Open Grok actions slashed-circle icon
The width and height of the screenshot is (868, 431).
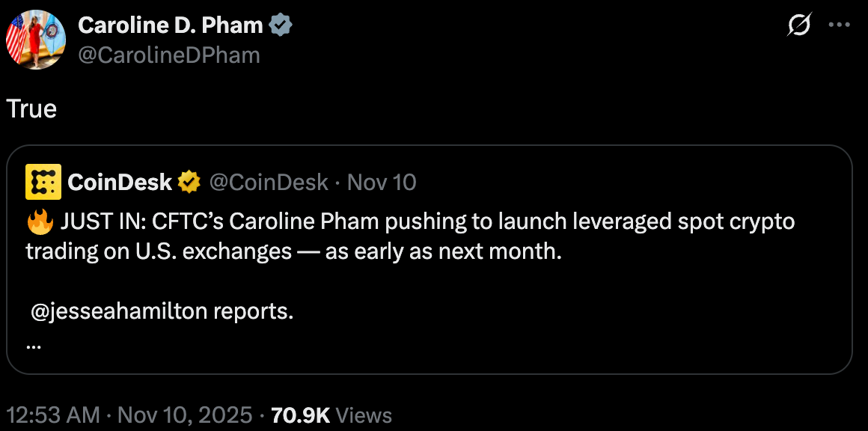799,25
